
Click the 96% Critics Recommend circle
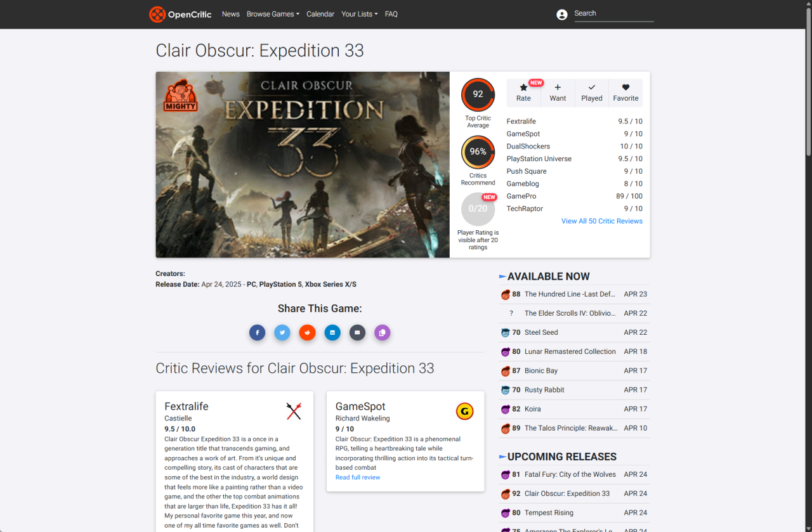coord(478,152)
